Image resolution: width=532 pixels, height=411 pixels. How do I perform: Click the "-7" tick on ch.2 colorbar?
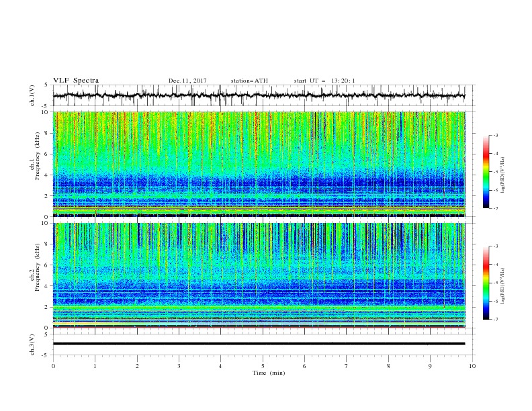(x=495, y=320)
